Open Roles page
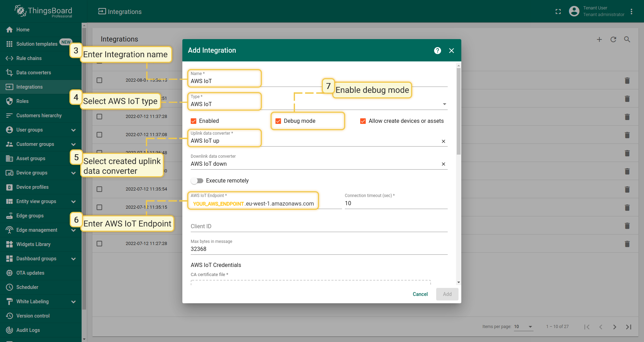This screenshot has height=342, width=644. (41, 101)
